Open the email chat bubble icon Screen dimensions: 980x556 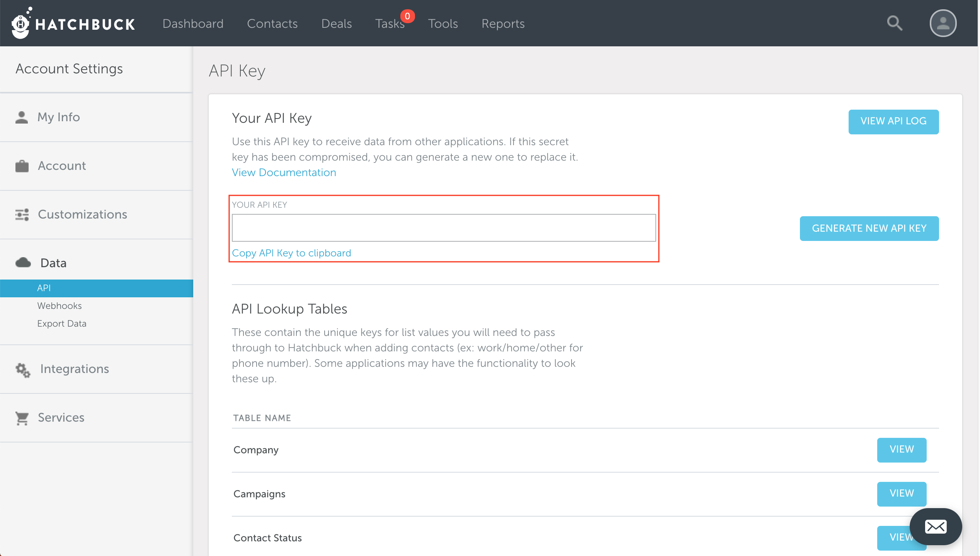(x=936, y=527)
